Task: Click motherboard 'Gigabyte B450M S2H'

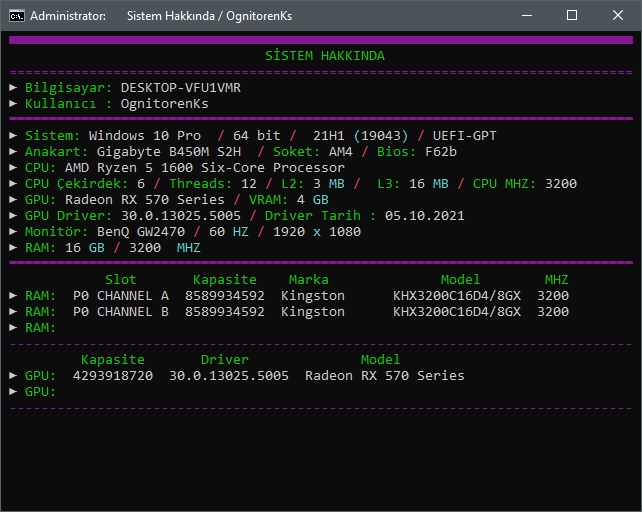Action: (169, 152)
